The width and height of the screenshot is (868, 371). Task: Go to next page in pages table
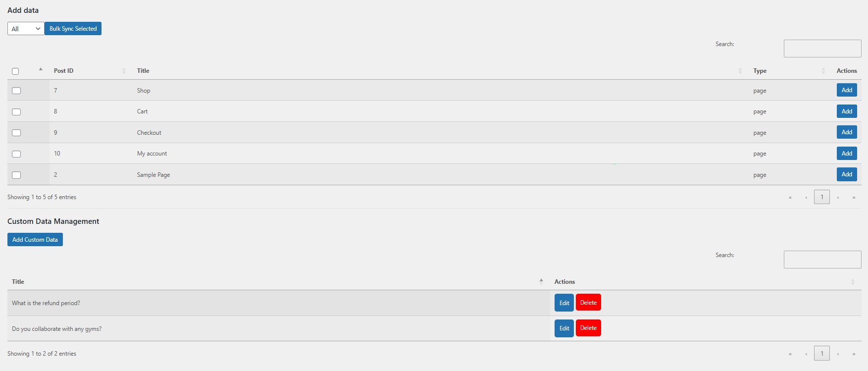tap(838, 198)
